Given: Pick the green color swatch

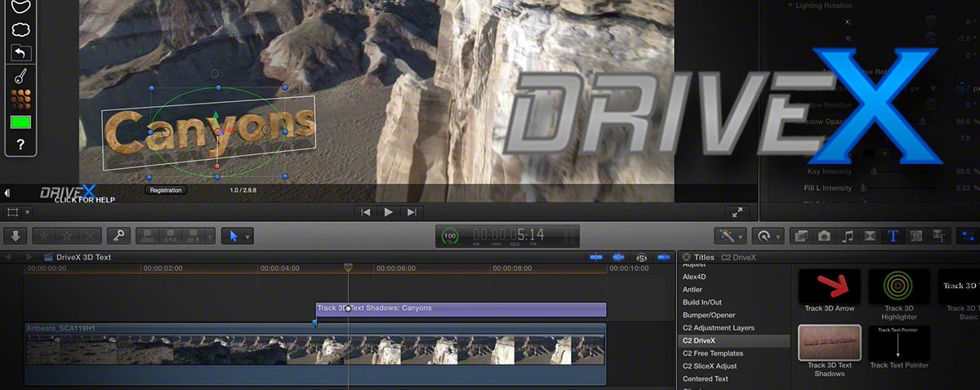Looking at the screenshot, I should click(21, 122).
